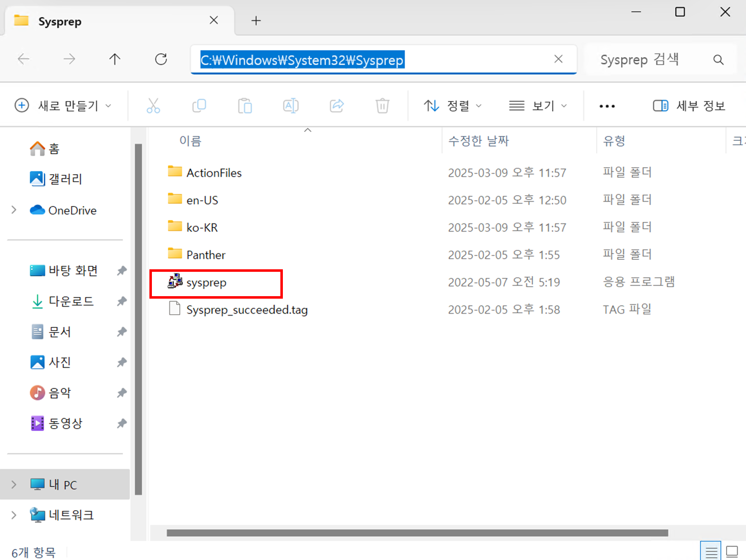Select the en-US folder

click(202, 200)
